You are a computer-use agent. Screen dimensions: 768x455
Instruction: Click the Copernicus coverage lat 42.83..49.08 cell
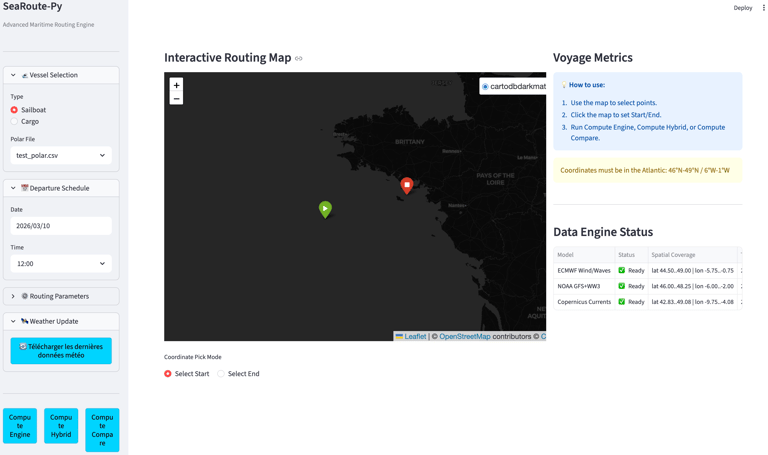(x=693, y=302)
